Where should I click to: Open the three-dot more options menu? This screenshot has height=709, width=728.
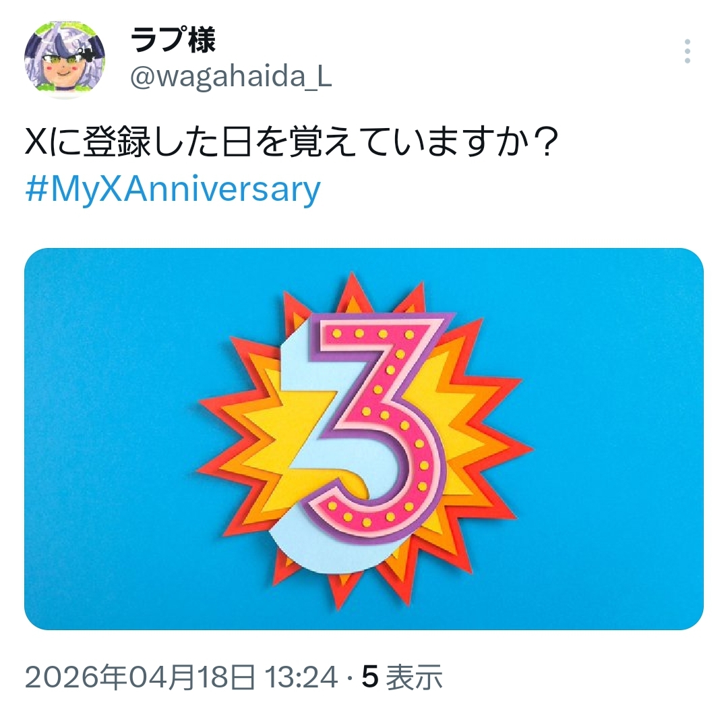[687, 51]
